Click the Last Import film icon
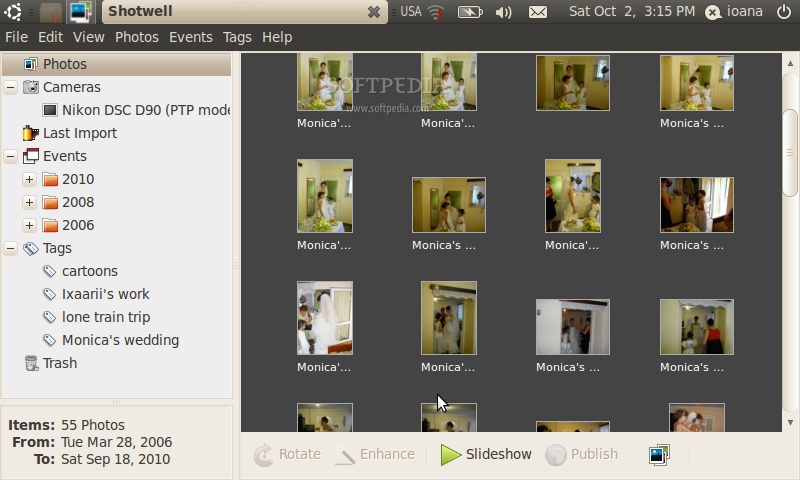The width and height of the screenshot is (800, 480). (x=30, y=133)
